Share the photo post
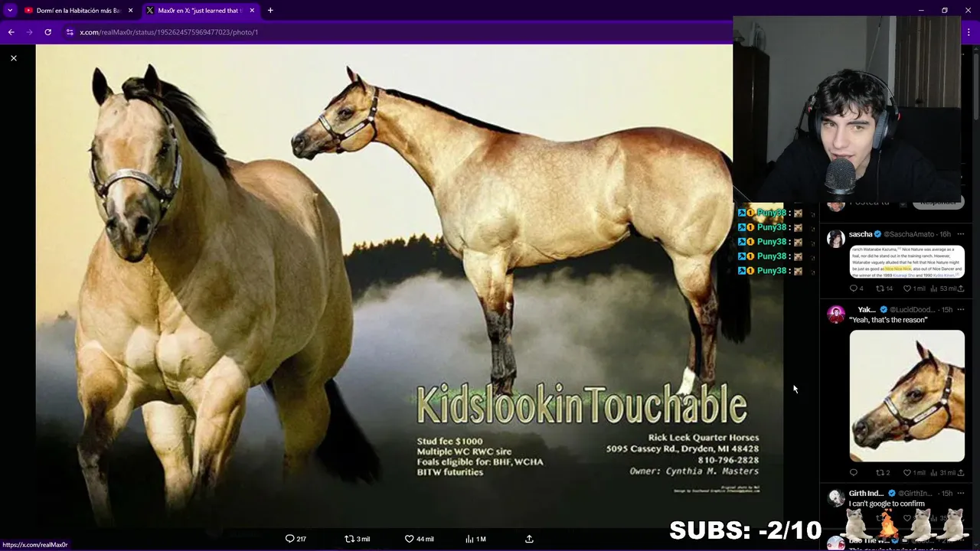Screen dimensions: 980x551 click(529, 539)
